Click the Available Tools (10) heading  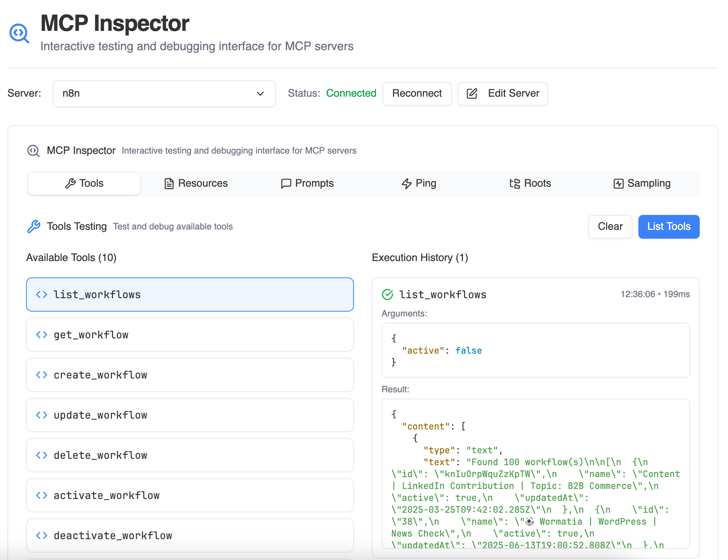click(x=71, y=257)
